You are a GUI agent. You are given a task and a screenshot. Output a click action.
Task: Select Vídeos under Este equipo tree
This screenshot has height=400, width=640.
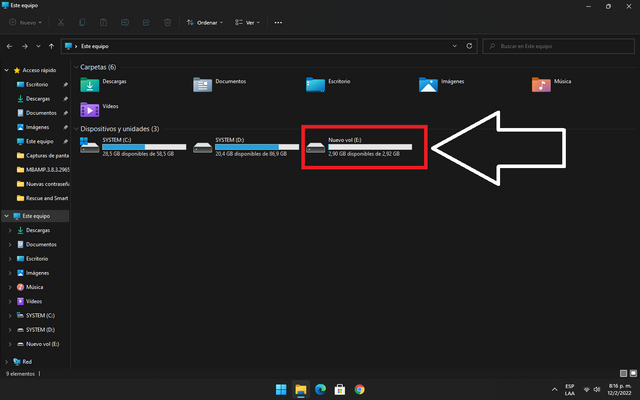(x=33, y=302)
